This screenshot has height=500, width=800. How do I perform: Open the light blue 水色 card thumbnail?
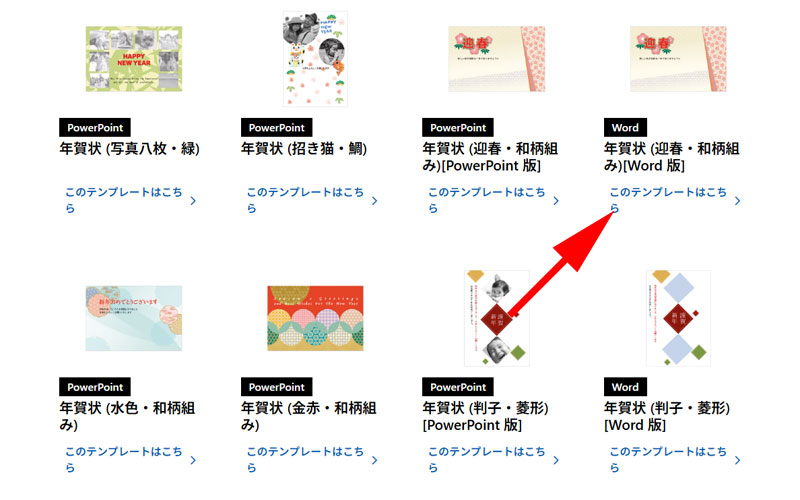[x=134, y=318]
